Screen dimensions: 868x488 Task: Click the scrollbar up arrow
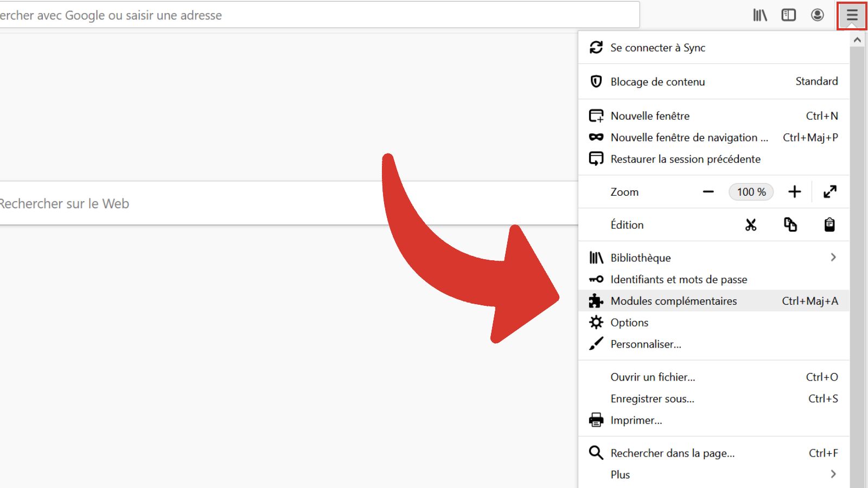[x=858, y=38]
